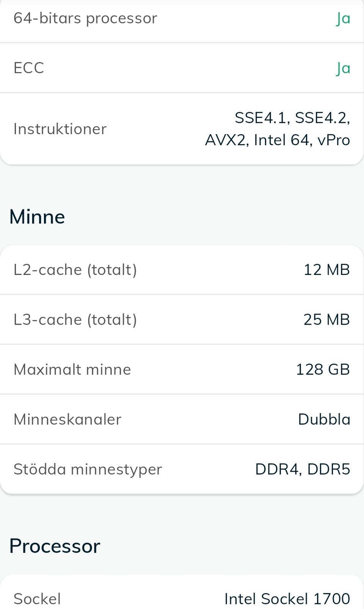
Task: Select the L2-cache (totalt) row
Action: 182,270
